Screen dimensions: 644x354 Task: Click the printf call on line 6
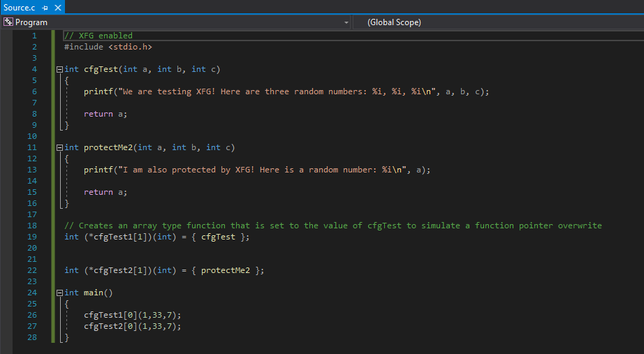tap(286, 91)
